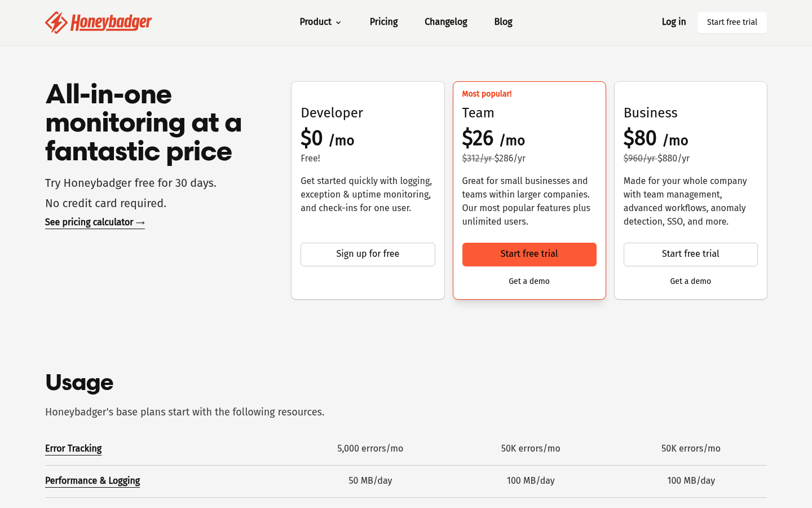Click Log in

point(674,22)
